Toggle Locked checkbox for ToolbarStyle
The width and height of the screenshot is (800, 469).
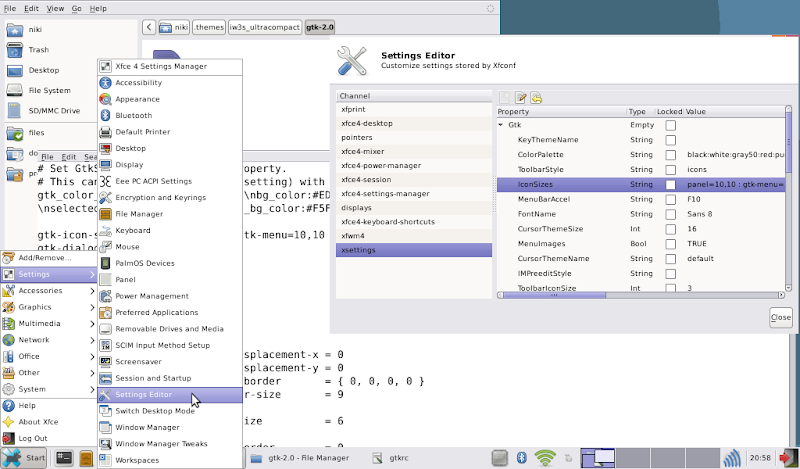pos(670,169)
